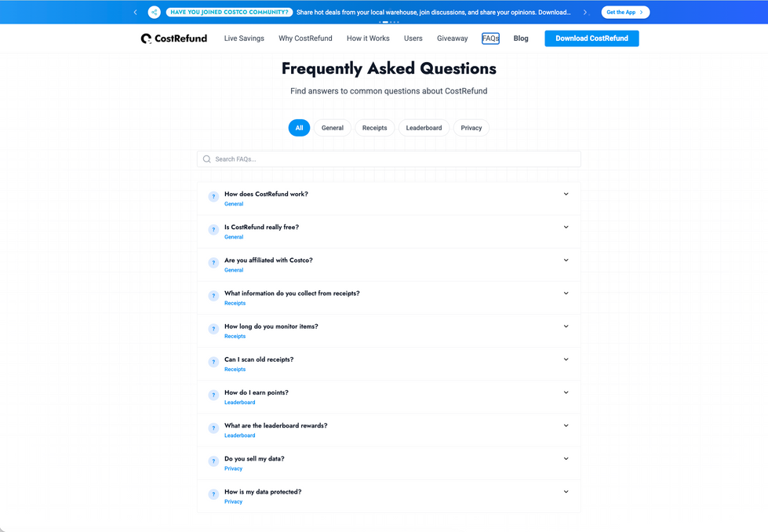
Task: Click the Download CostRefund button
Action: point(591,38)
